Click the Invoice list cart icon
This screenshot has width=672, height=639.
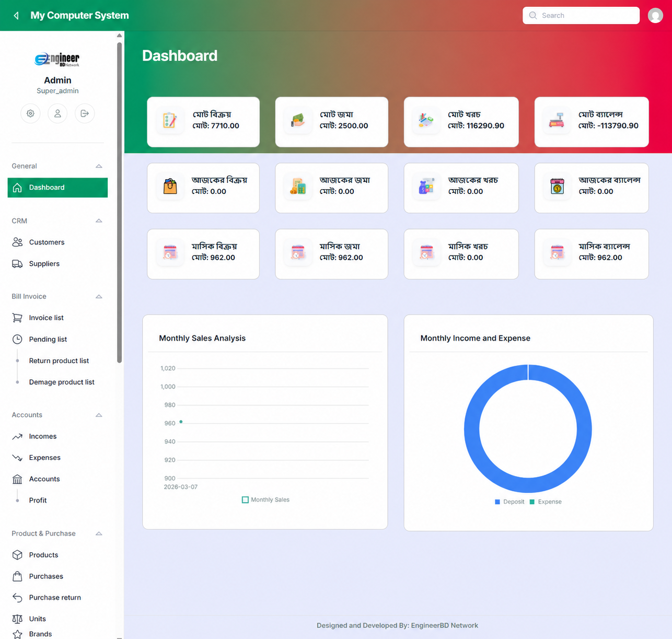pyautogui.click(x=17, y=318)
